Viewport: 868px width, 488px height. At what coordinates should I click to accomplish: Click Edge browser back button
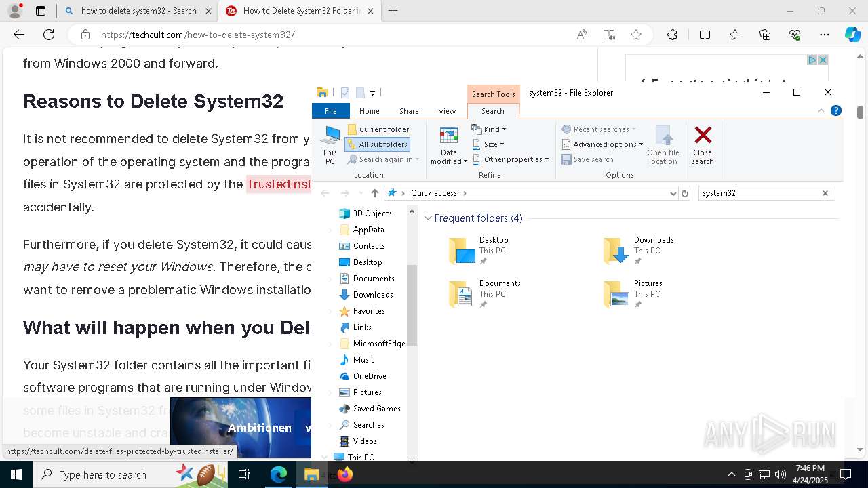[x=19, y=35]
